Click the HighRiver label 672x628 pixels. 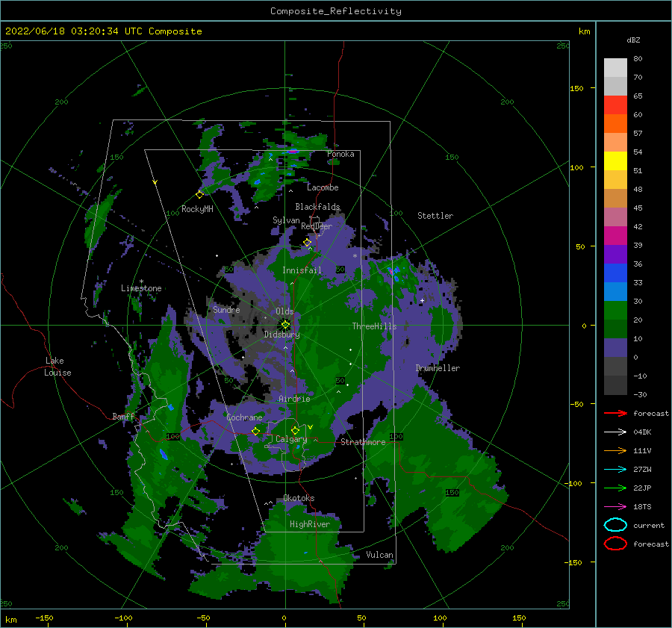(x=310, y=524)
